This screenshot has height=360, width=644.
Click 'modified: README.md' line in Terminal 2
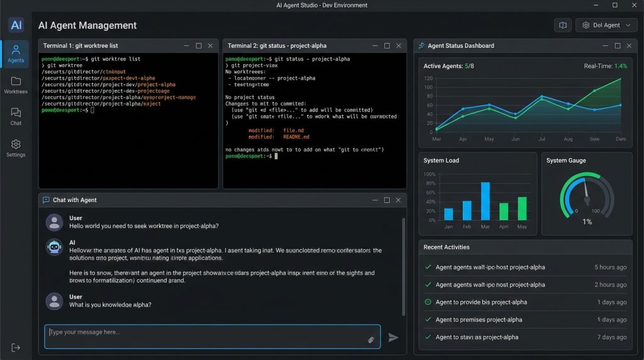tap(279, 137)
